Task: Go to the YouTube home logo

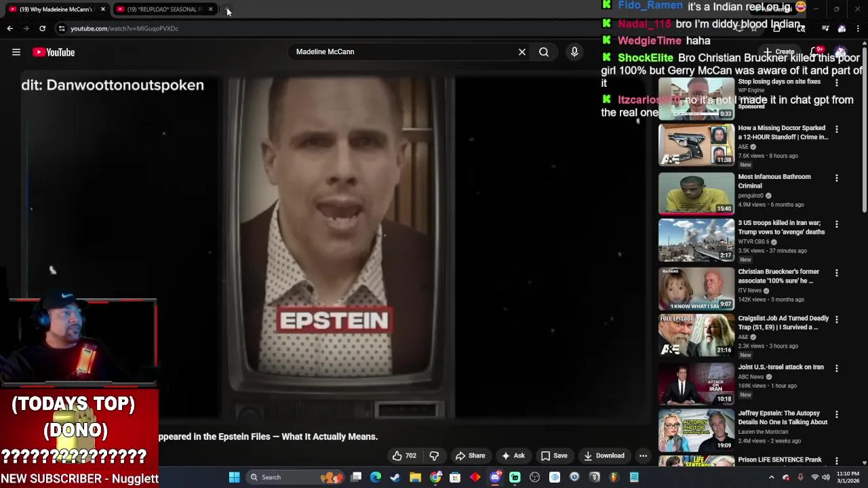Action: (54, 52)
